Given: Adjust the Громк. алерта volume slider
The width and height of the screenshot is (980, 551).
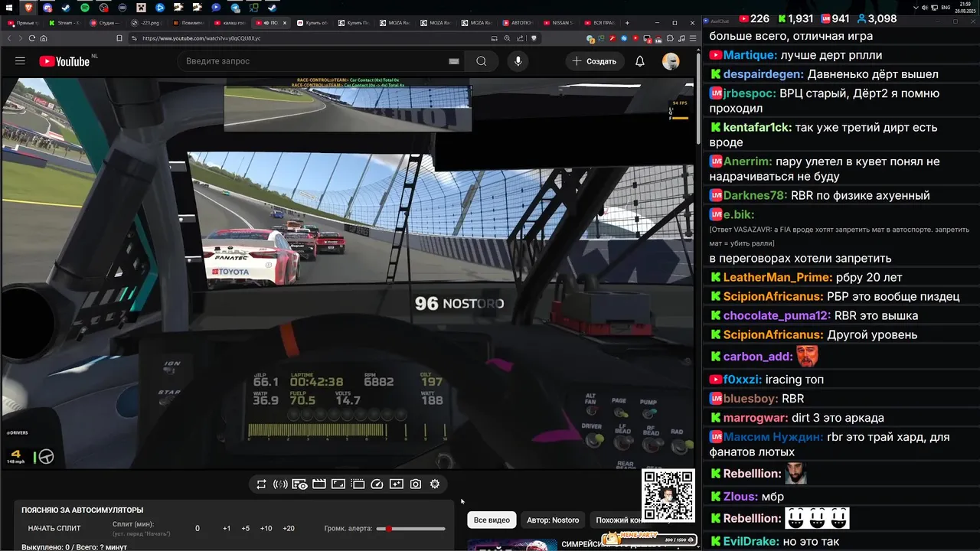Looking at the screenshot, I should pyautogui.click(x=411, y=529).
